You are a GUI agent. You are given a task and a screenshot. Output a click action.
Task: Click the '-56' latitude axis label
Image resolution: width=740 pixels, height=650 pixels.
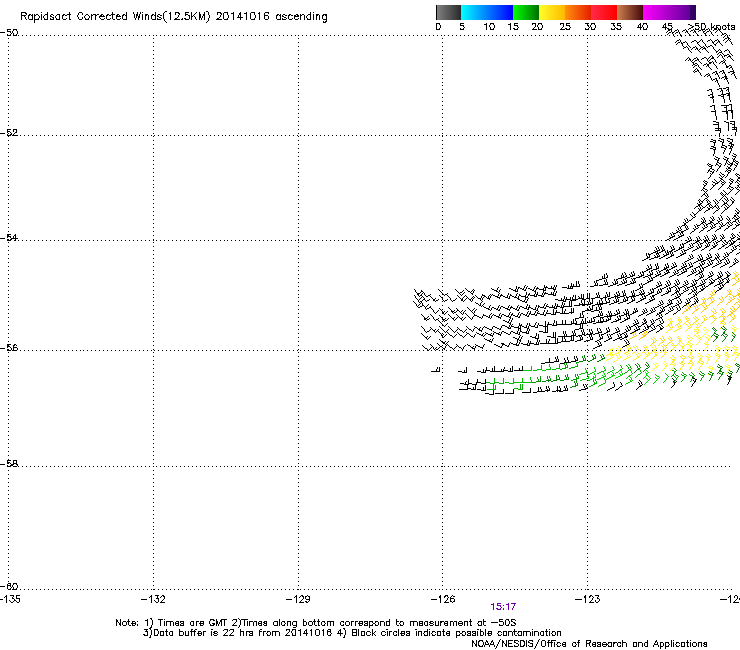[x=9, y=347]
